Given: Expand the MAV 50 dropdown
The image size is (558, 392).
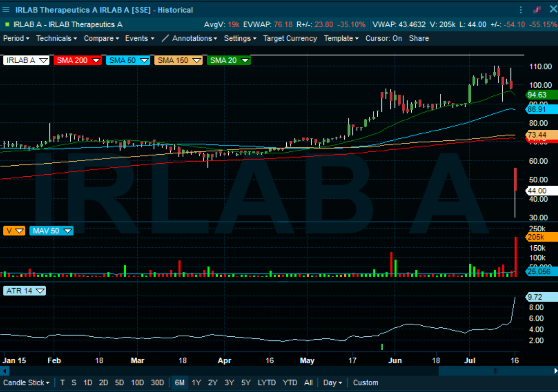Looking at the screenshot, I should [x=67, y=231].
